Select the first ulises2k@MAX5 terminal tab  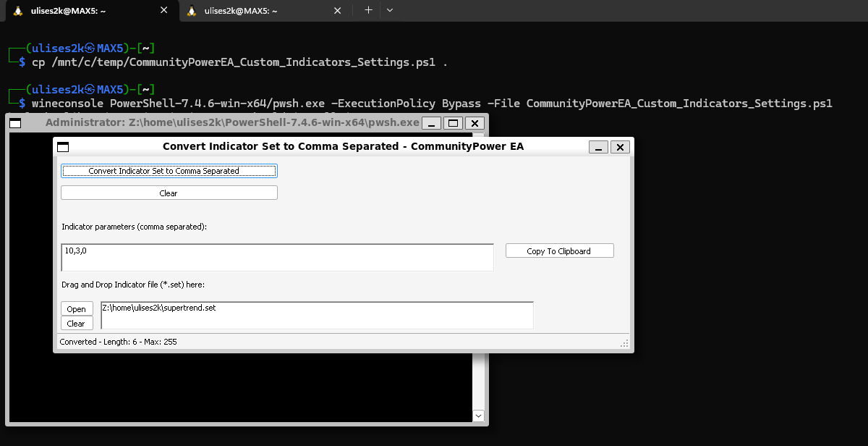(x=92, y=11)
